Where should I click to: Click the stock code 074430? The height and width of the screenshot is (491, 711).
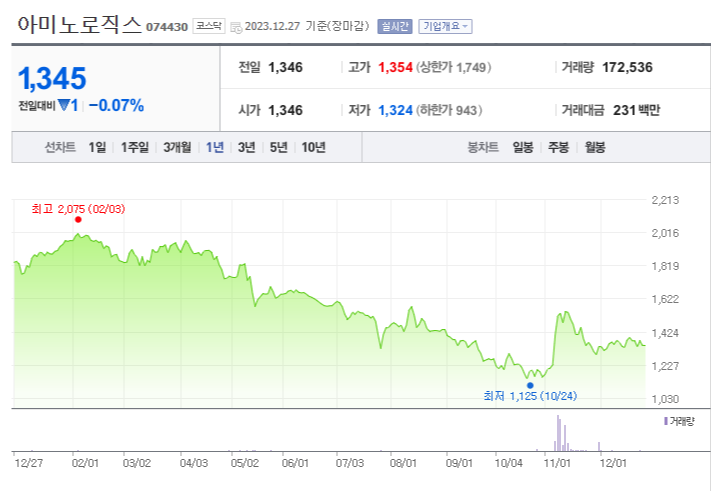pos(166,27)
